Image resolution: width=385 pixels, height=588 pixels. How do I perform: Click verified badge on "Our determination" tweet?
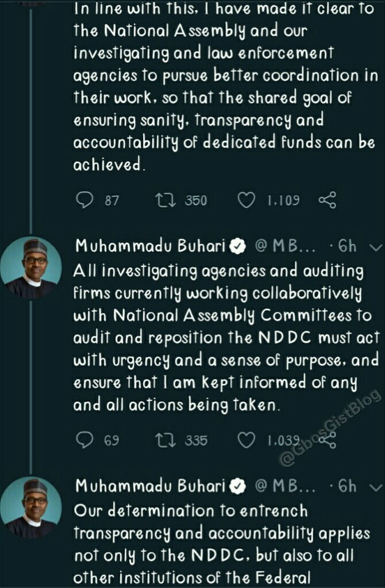point(238,487)
